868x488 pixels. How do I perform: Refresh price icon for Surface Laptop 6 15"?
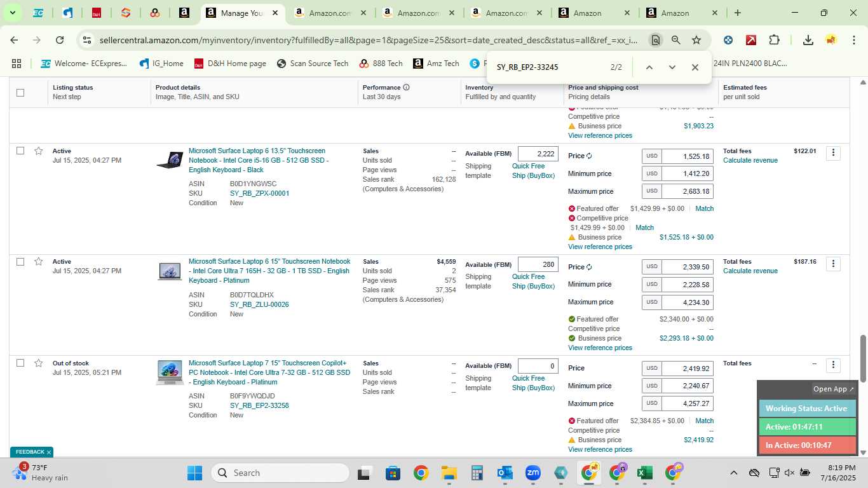(x=589, y=267)
